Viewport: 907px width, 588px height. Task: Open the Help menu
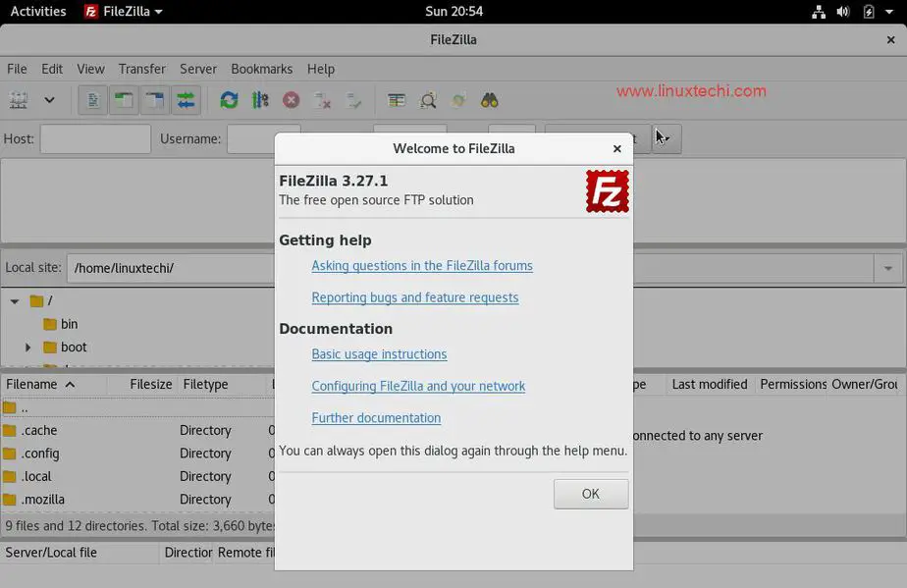(x=320, y=69)
